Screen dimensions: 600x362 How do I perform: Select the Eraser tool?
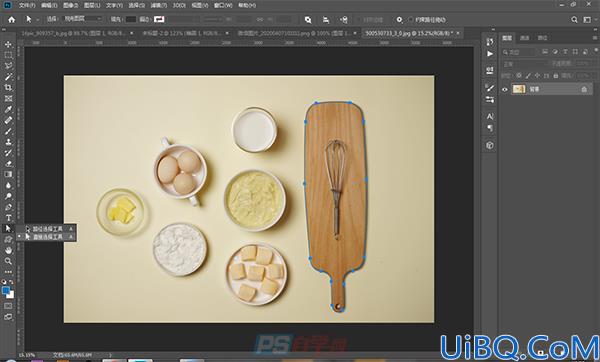click(8, 164)
